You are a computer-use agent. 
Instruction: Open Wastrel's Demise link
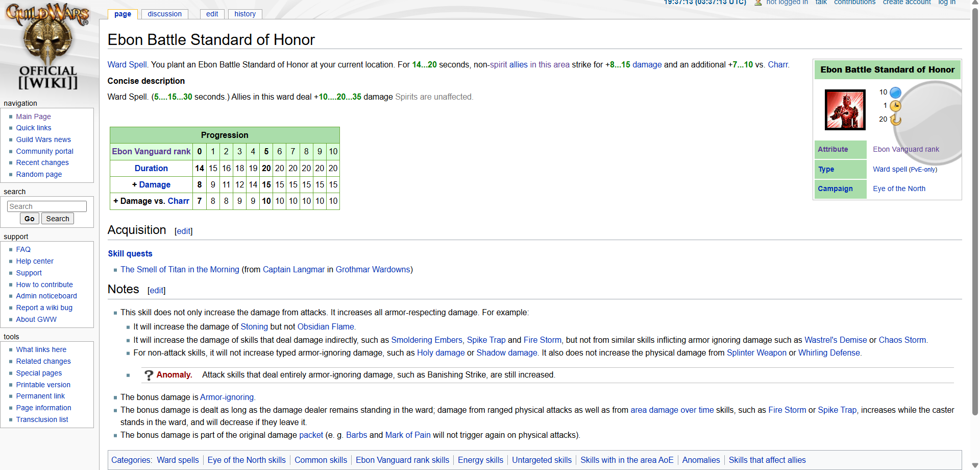[x=836, y=340]
